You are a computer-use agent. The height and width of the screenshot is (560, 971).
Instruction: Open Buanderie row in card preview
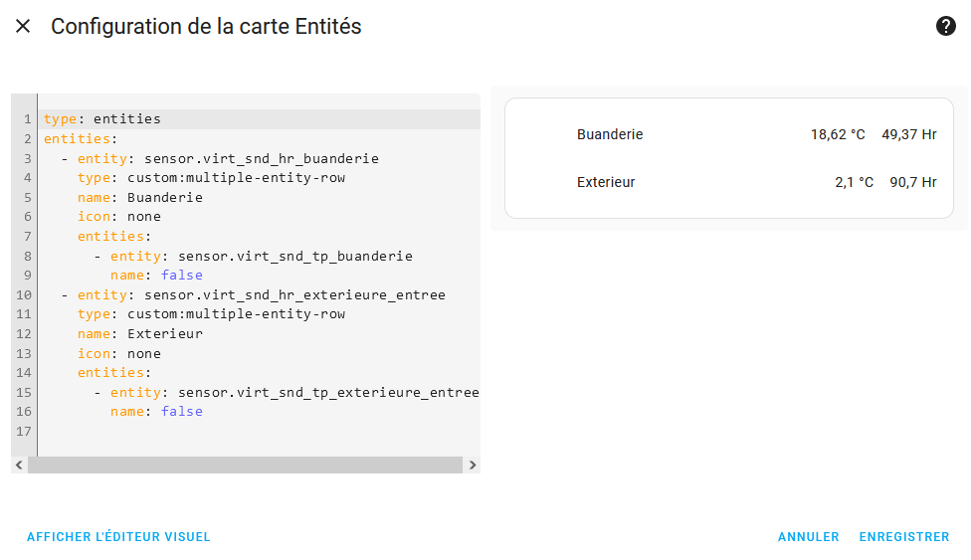point(729,134)
